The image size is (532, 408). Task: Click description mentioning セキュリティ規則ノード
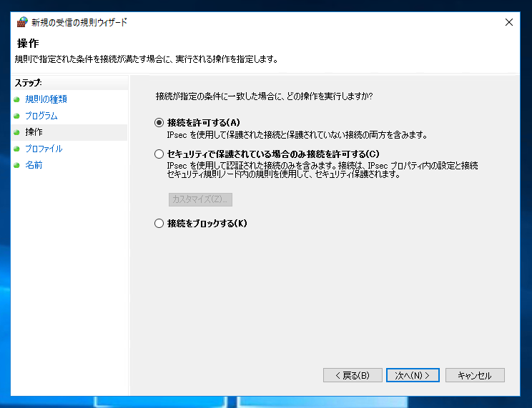pos(322,170)
